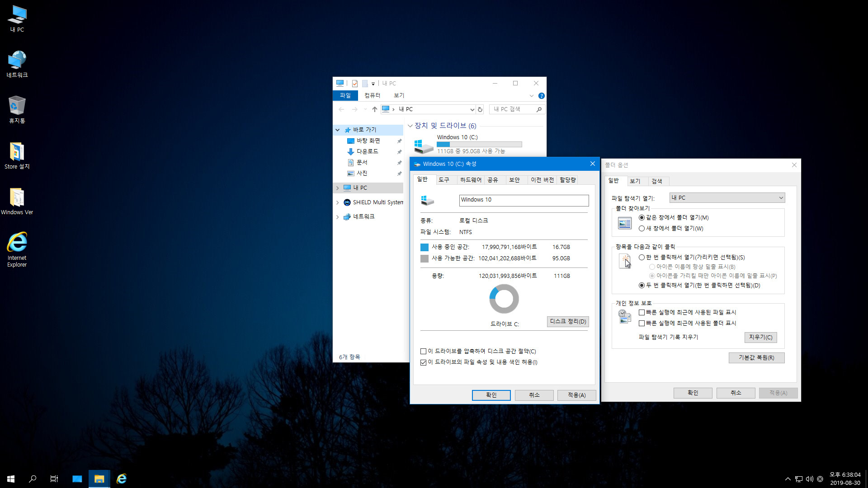This screenshot has height=488, width=868.
Task: Expand the 내 PC tree node
Action: click(x=337, y=188)
